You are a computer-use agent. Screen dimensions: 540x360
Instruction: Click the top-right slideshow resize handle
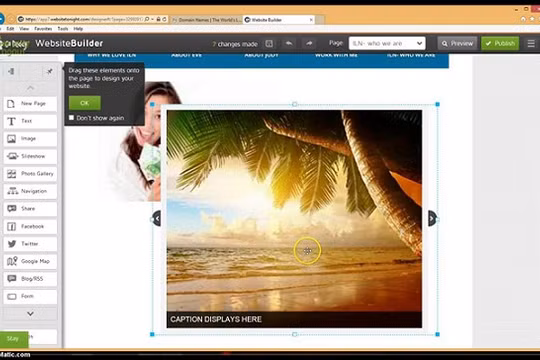(437, 104)
